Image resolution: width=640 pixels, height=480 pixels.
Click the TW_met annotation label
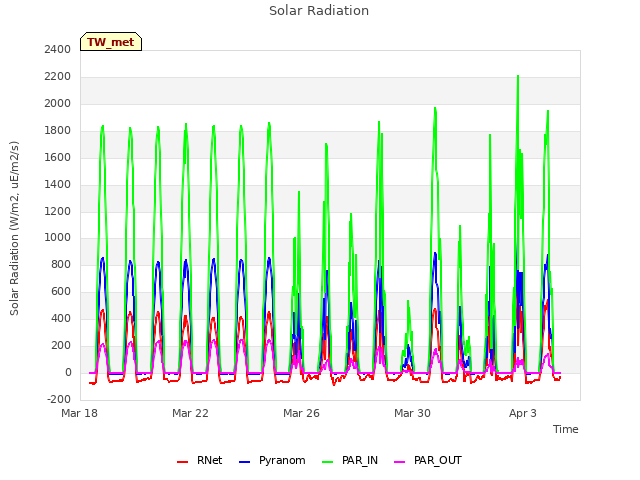tap(111, 42)
